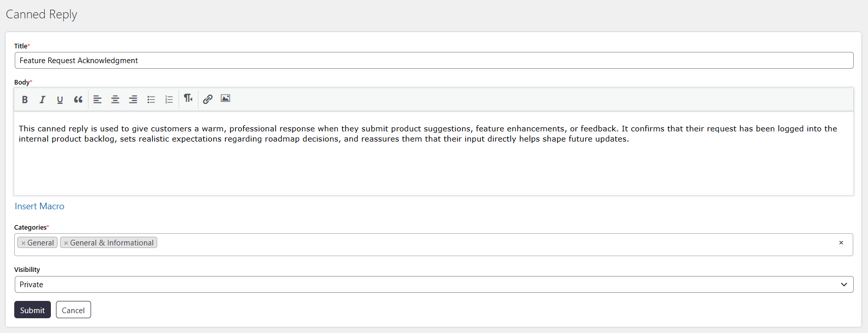The height and width of the screenshot is (333, 868).
Task: Toggle underline formatting
Action: point(60,100)
